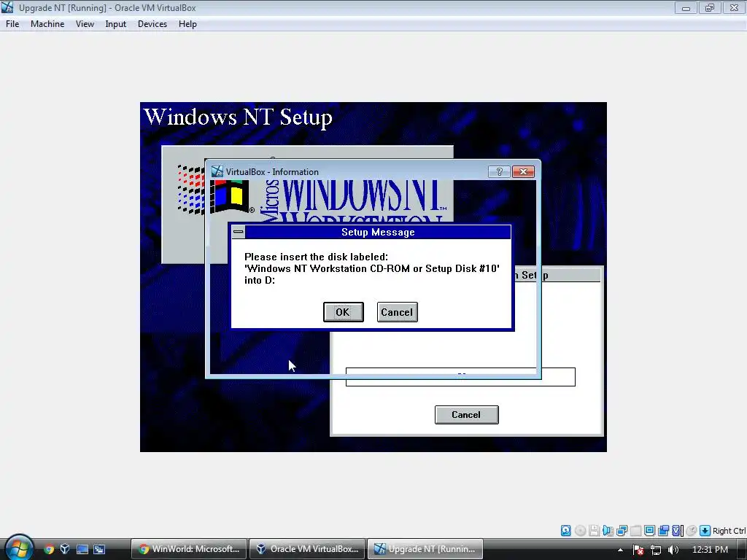Click the Cancel button in the lower Setup window
The width and height of the screenshot is (747, 560).
(466, 415)
